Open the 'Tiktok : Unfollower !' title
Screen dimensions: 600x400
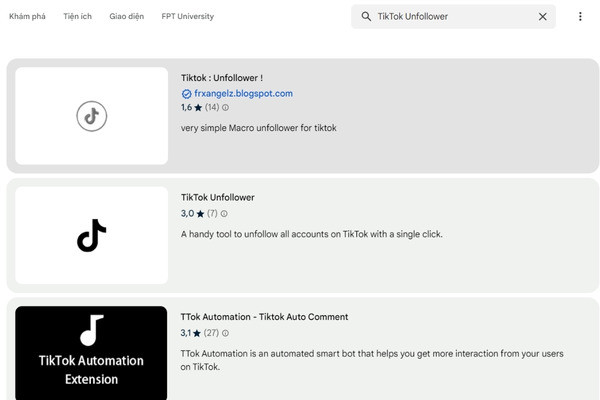click(x=222, y=78)
